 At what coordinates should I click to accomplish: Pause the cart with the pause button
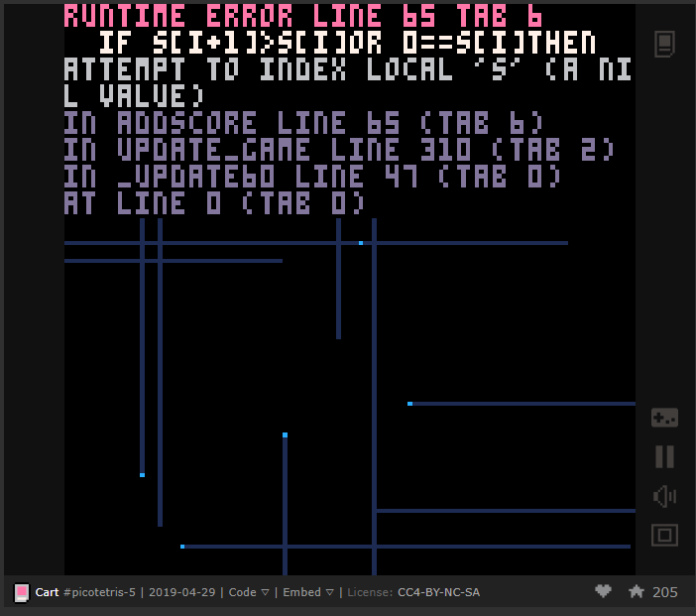coord(664,456)
